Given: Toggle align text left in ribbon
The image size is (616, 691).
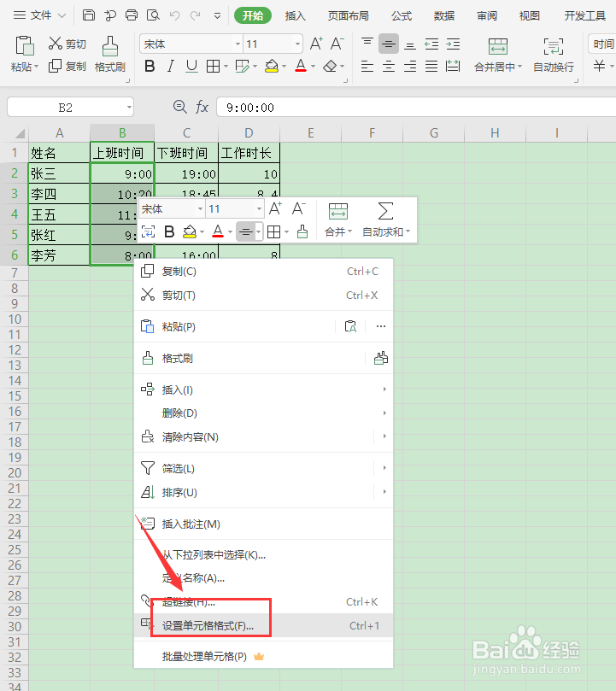Looking at the screenshot, I should [367, 67].
